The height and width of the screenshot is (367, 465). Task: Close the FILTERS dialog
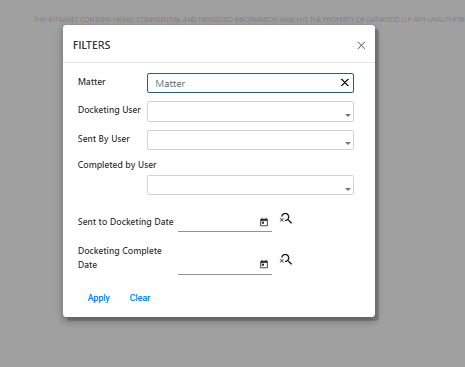361,45
